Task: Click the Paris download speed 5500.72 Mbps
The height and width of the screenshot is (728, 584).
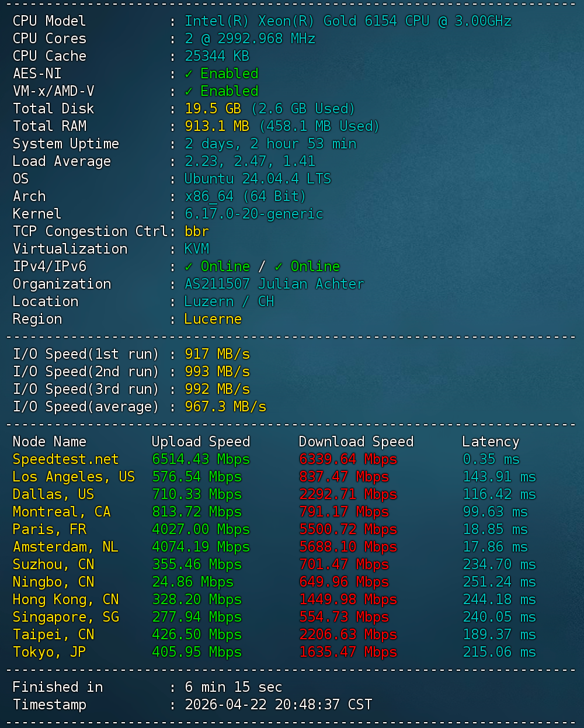Action: click(347, 529)
